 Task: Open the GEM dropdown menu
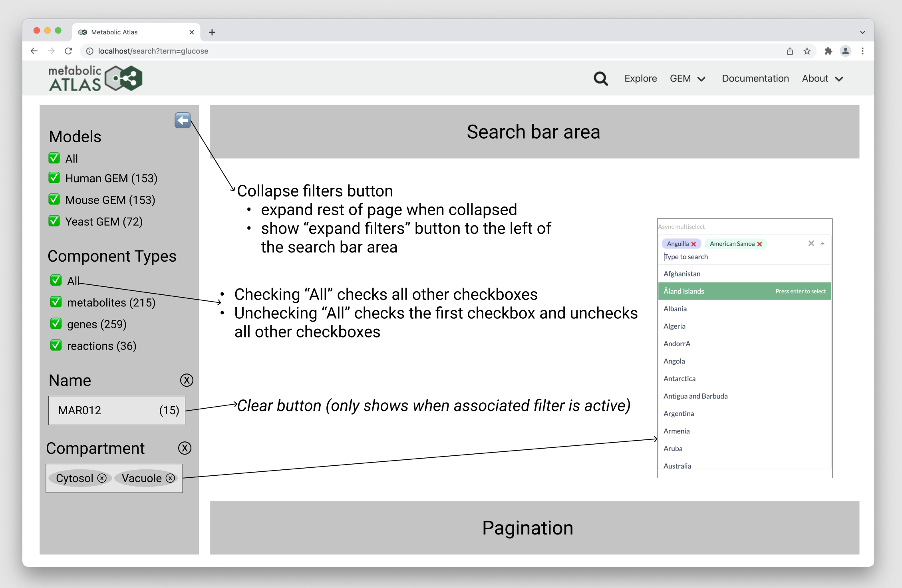(x=688, y=78)
